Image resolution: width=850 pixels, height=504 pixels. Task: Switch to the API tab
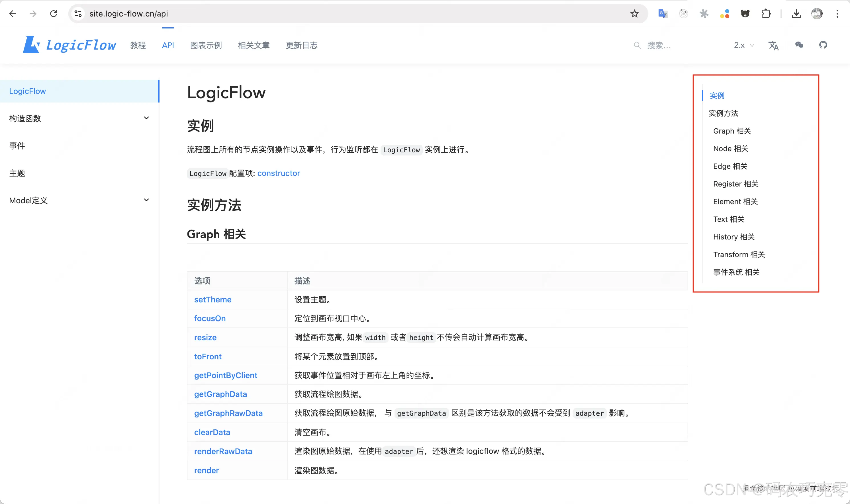click(168, 45)
